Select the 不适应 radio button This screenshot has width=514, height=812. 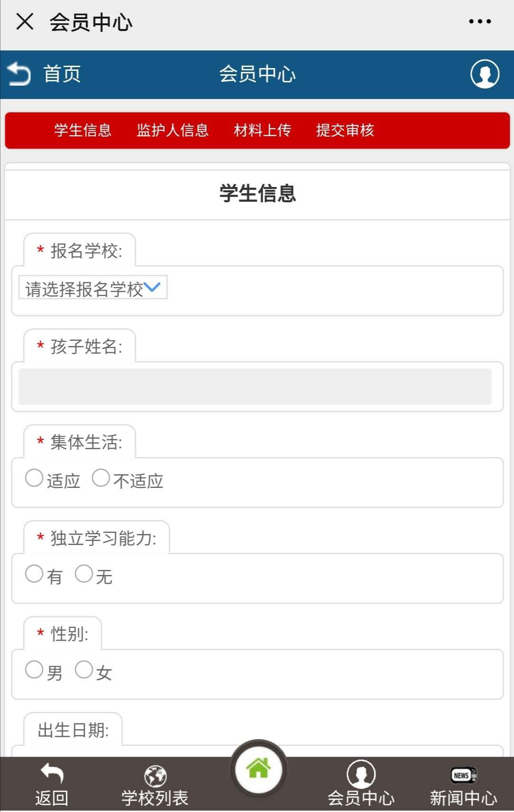coord(101,478)
